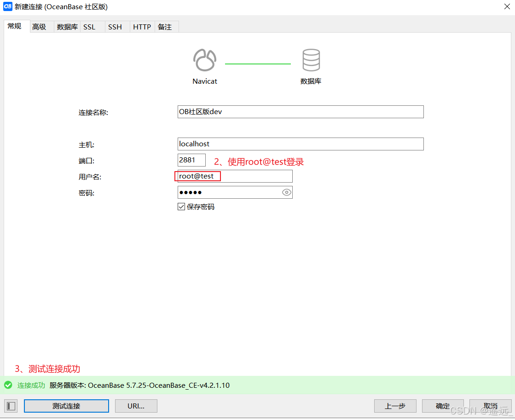Click the 连接名称 input field

pos(301,112)
